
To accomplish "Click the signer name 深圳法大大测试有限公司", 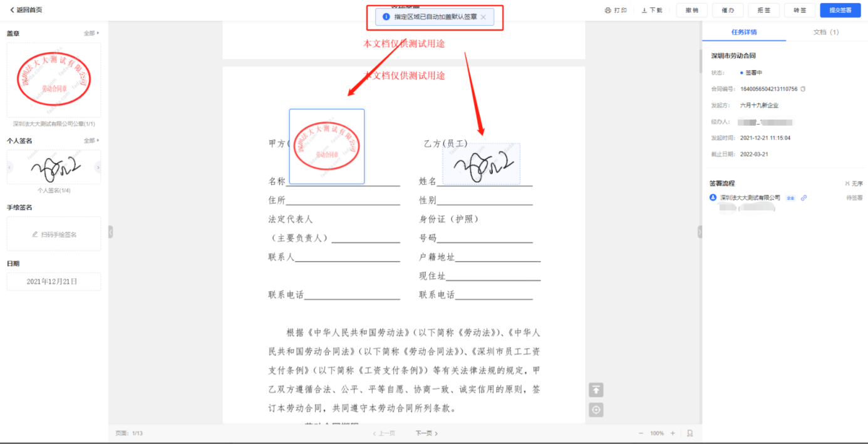I will (x=750, y=198).
